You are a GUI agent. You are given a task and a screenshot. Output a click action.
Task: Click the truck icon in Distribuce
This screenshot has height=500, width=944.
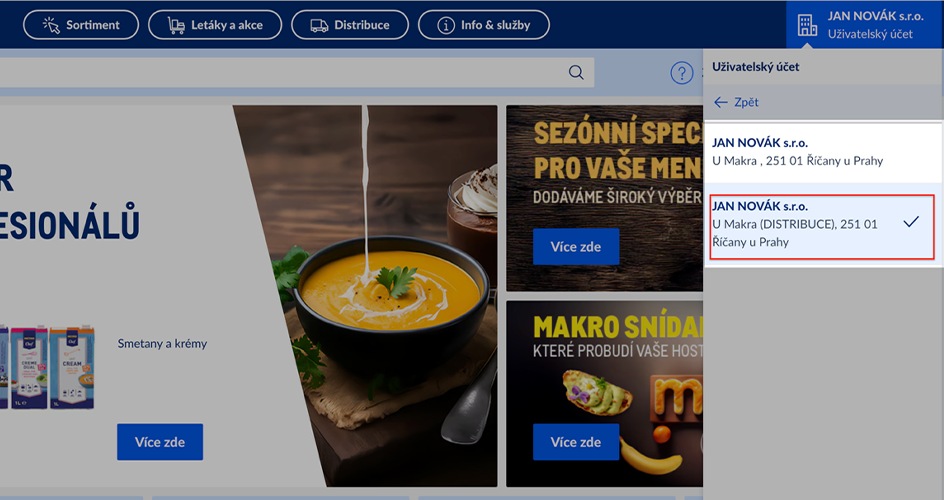[x=319, y=25]
